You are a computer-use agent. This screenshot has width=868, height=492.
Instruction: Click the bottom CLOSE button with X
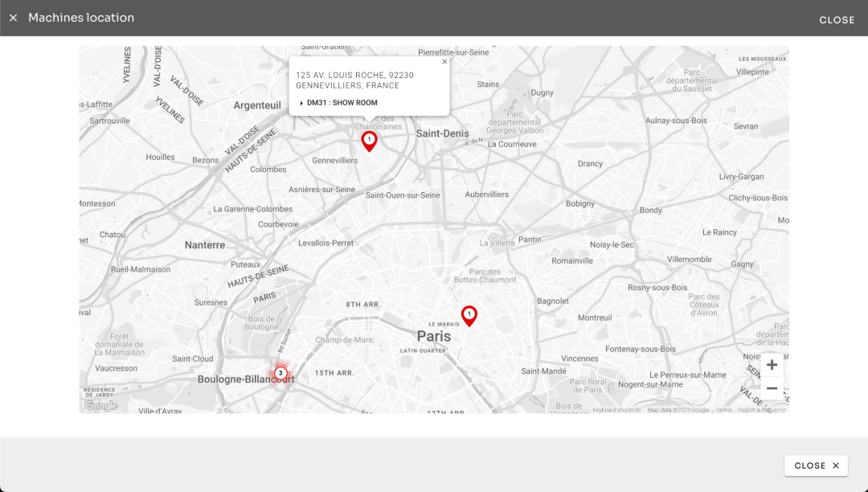pos(816,465)
